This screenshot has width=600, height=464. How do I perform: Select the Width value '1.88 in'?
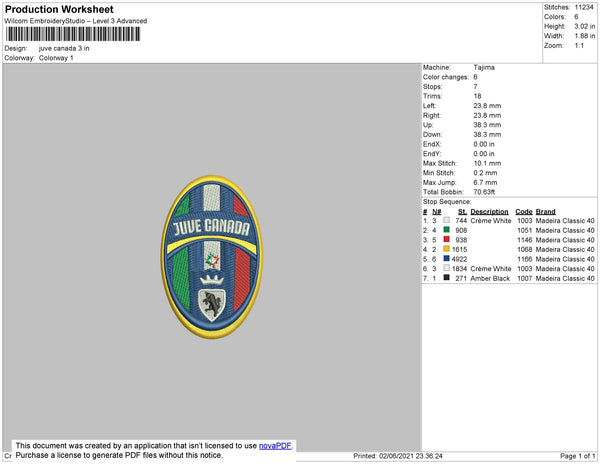tap(585, 36)
